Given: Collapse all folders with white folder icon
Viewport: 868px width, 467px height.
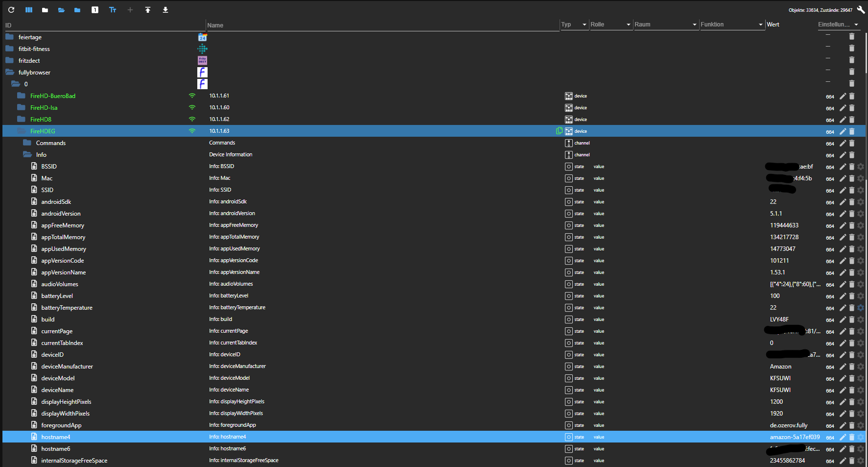Looking at the screenshot, I should 45,10.
